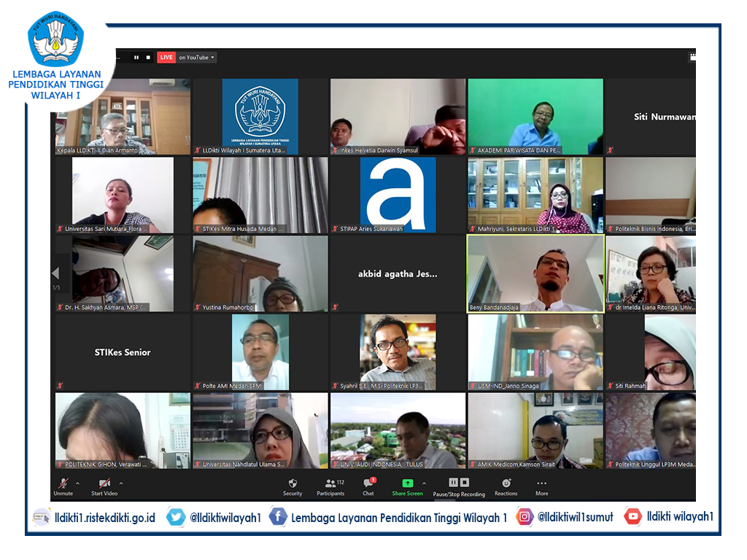Click the red LIVE indicator badge
Viewport: 747px width, 560px height.
pyautogui.click(x=166, y=58)
